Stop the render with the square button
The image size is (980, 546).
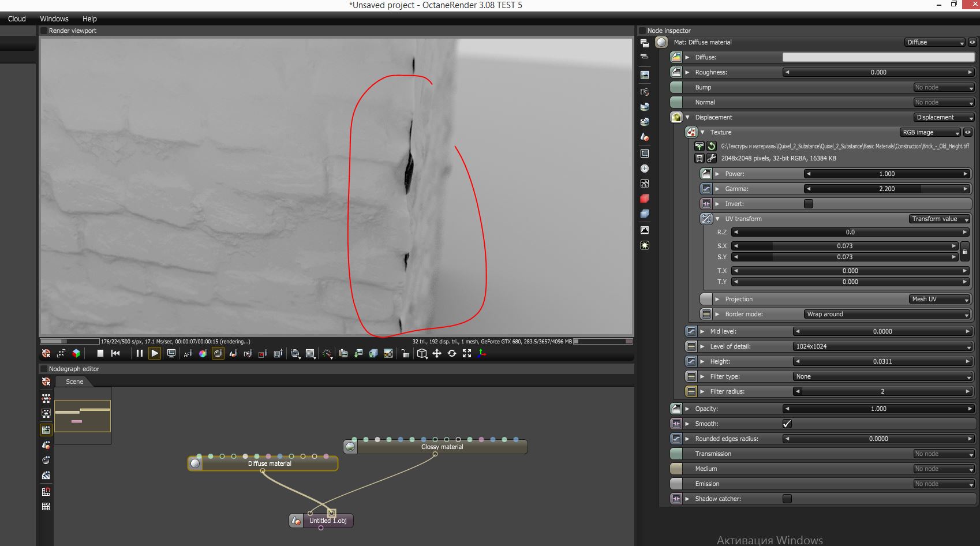tap(100, 353)
